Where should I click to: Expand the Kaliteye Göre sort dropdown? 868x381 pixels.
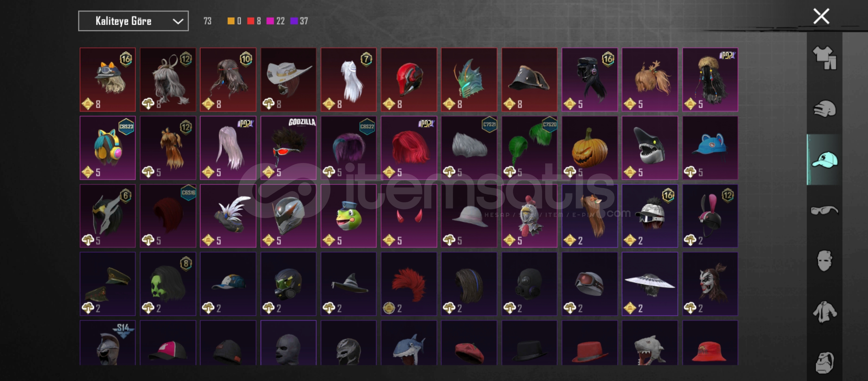133,21
